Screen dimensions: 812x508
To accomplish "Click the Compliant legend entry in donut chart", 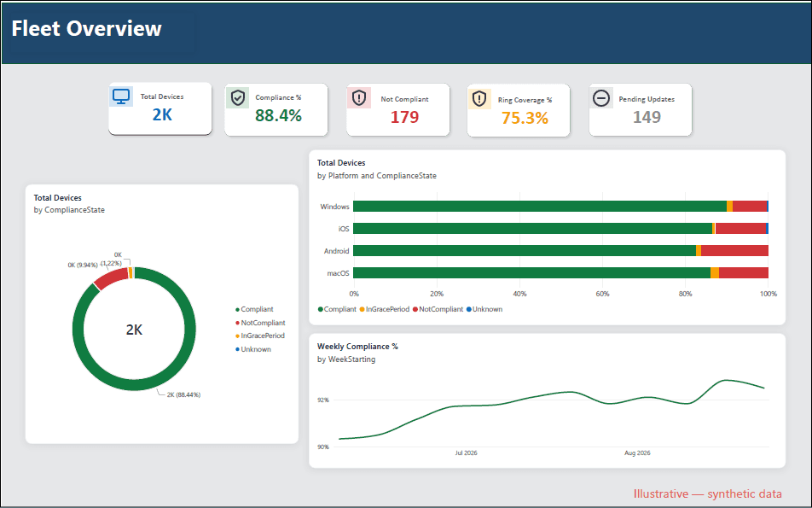I will coord(254,309).
